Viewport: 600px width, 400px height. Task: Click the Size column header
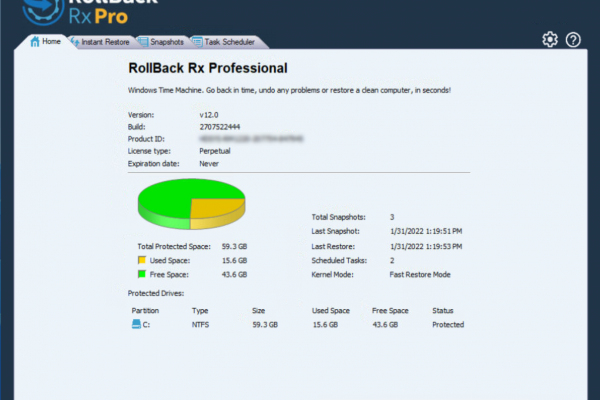click(258, 310)
